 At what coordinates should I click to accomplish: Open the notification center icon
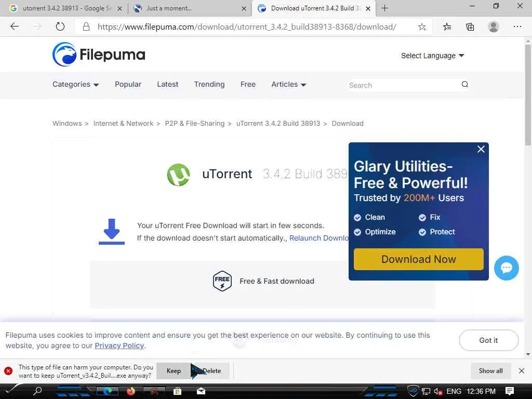[509, 391]
